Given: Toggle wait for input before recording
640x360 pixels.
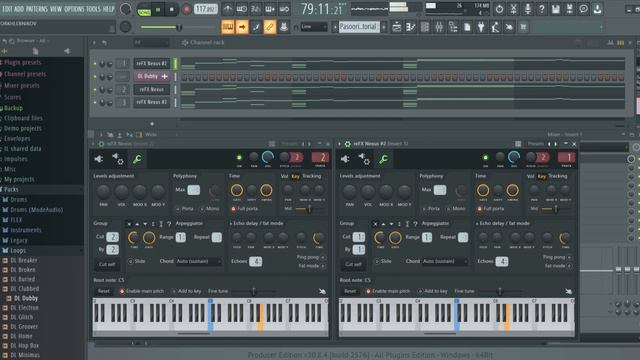Looking at the screenshot, I should click(x=242, y=9).
